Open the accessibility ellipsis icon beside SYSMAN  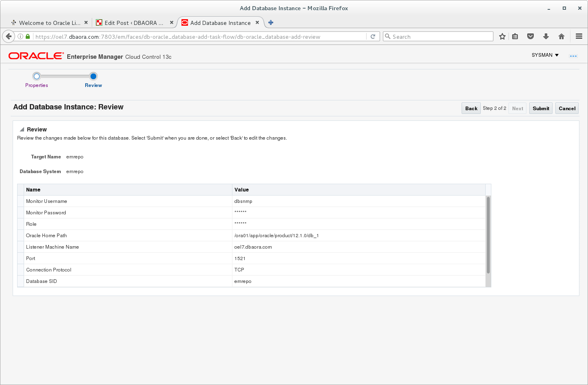coord(573,56)
